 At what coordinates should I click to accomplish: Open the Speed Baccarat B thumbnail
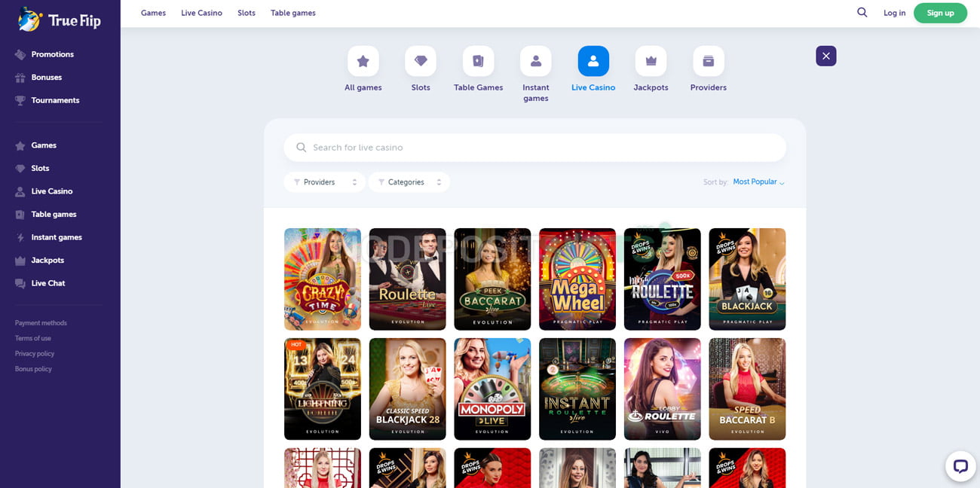(x=747, y=389)
